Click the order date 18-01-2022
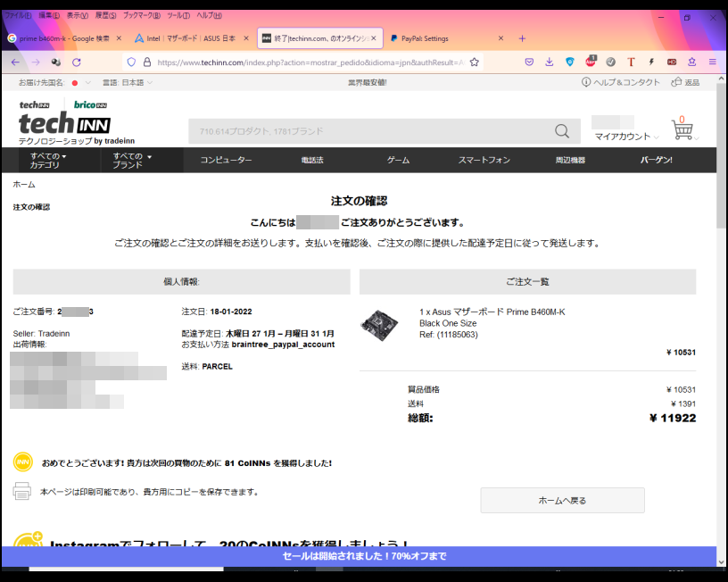728x582 pixels. click(x=231, y=312)
